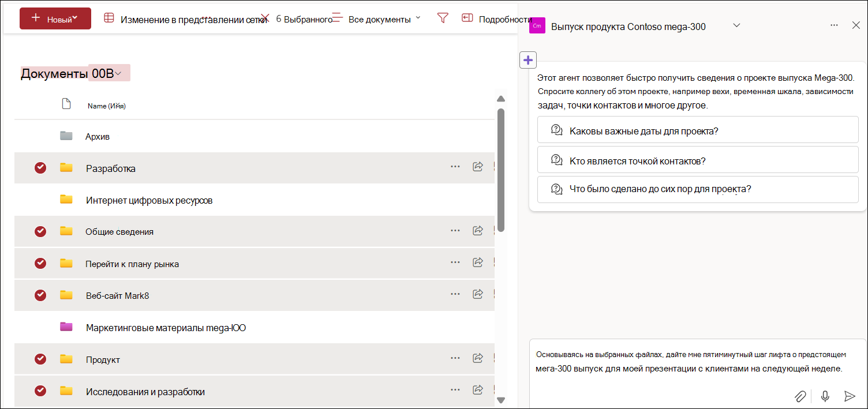The height and width of the screenshot is (409, 868).
Task: Show more actions for Исследования и разработки
Action: pos(455,390)
